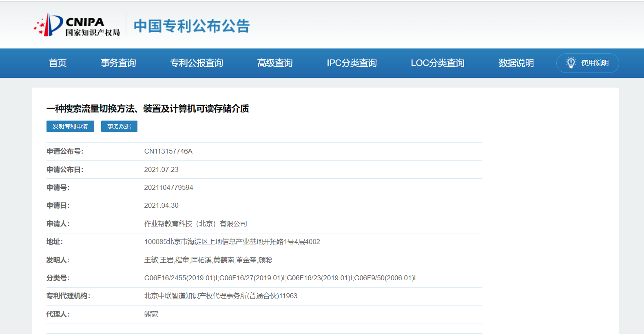The height and width of the screenshot is (334, 644).
Task: Click publication number CN113157746A
Action: point(168,152)
